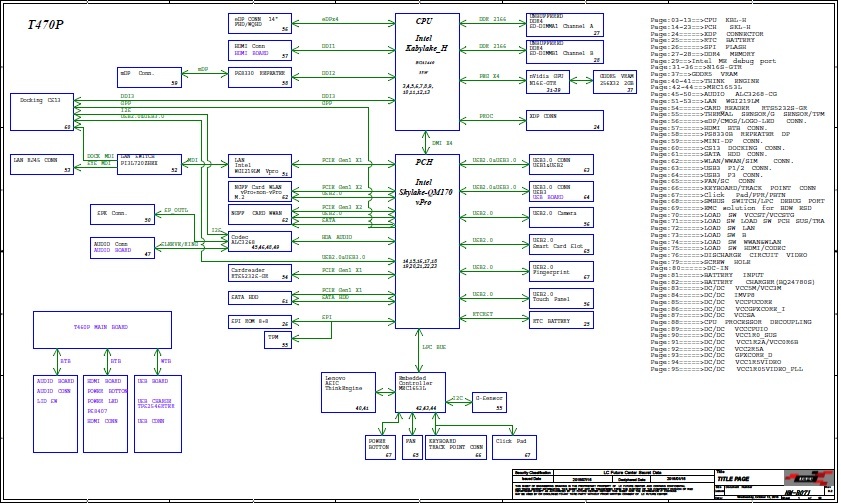Select the "Page:03-13==>CPU KBL-H" index line
This screenshot has height=504, width=841.
point(698,20)
